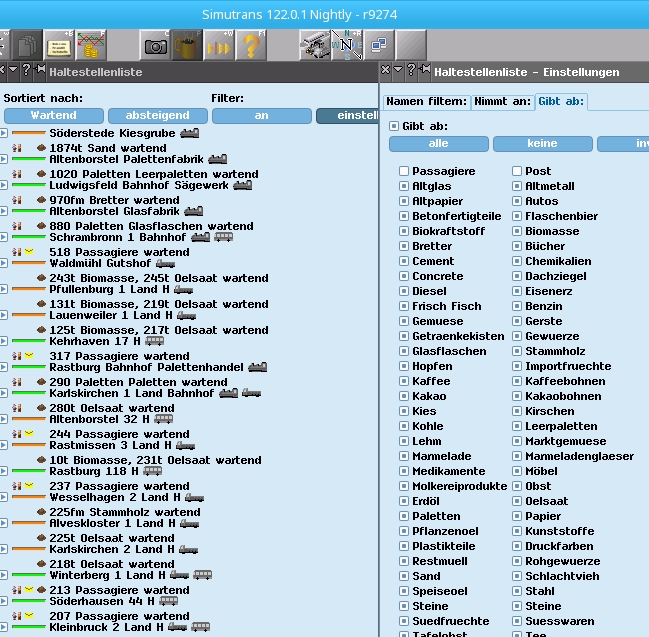
Task: Switch to the 'Nimmt an:' tab
Action: pos(502,102)
